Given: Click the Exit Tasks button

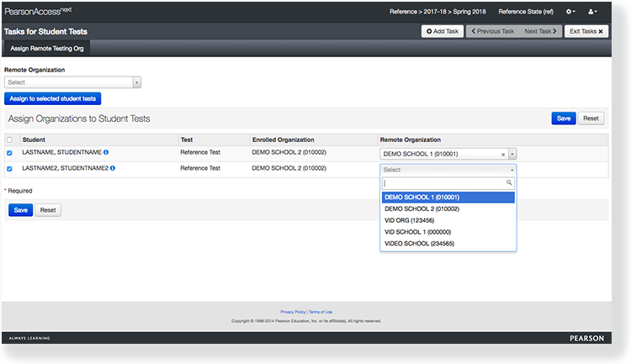Looking at the screenshot, I should point(586,31).
